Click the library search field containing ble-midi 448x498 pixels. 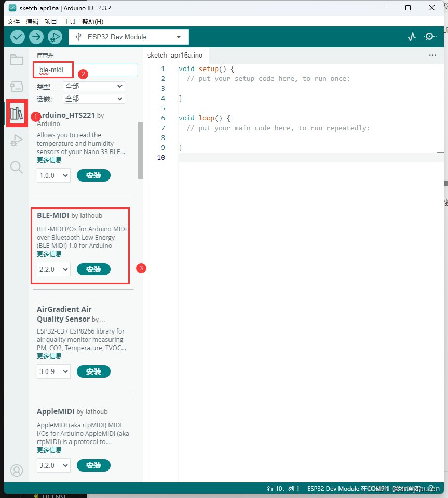[x=87, y=70]
